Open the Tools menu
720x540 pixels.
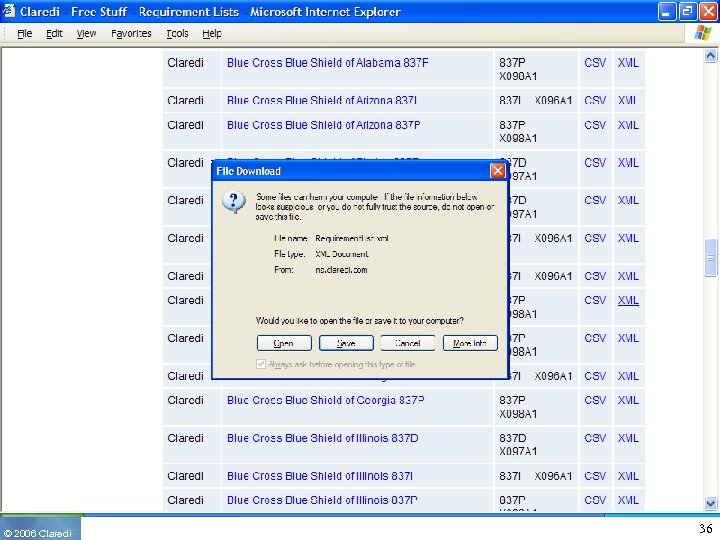click(177, 34)
